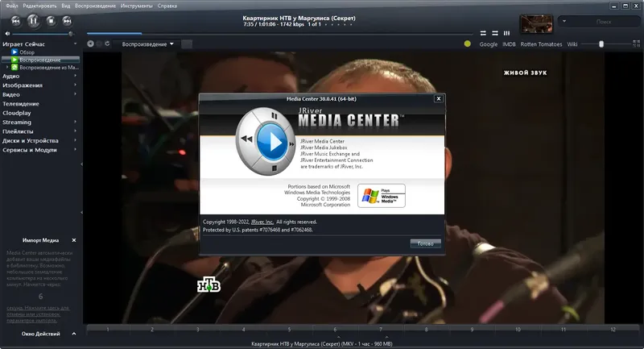Open the Wiki link
Screen dimensions: 644x349
[572, 44]
